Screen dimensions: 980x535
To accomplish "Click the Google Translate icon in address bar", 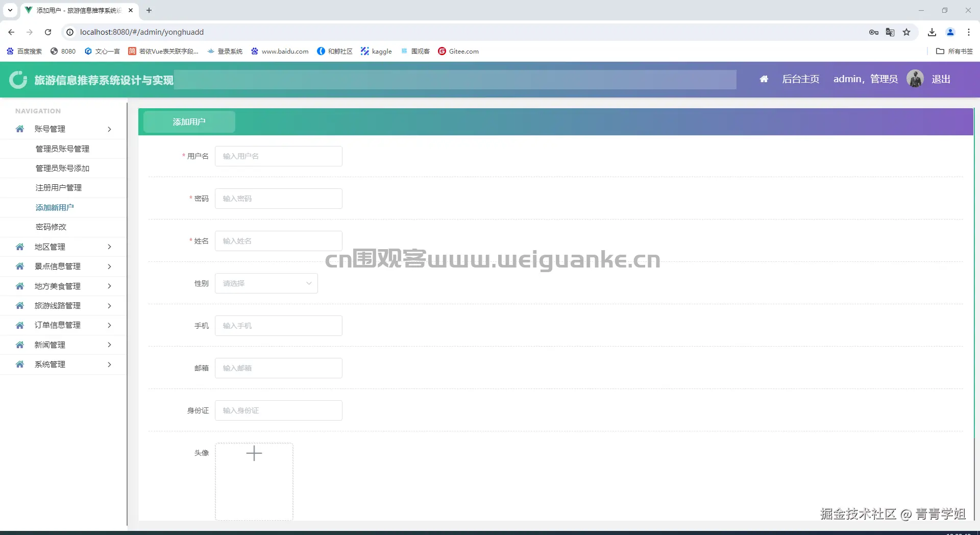I will [x=890, y=32].
